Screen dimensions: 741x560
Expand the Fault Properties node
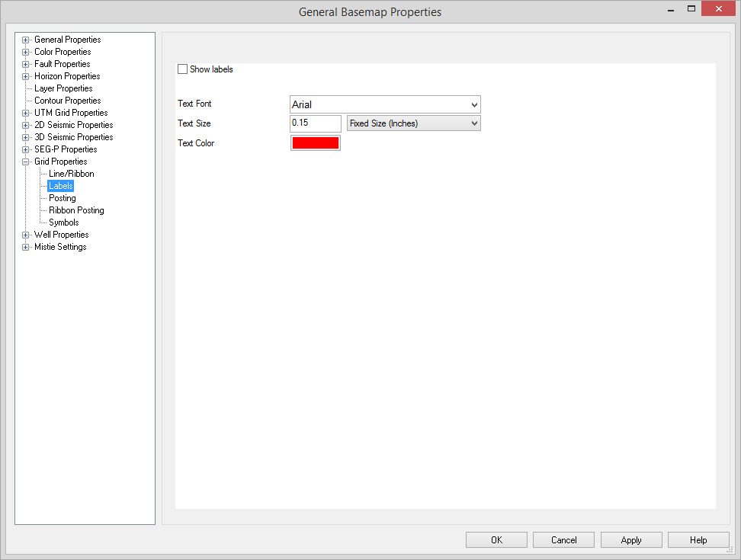[x=26, y=64]
